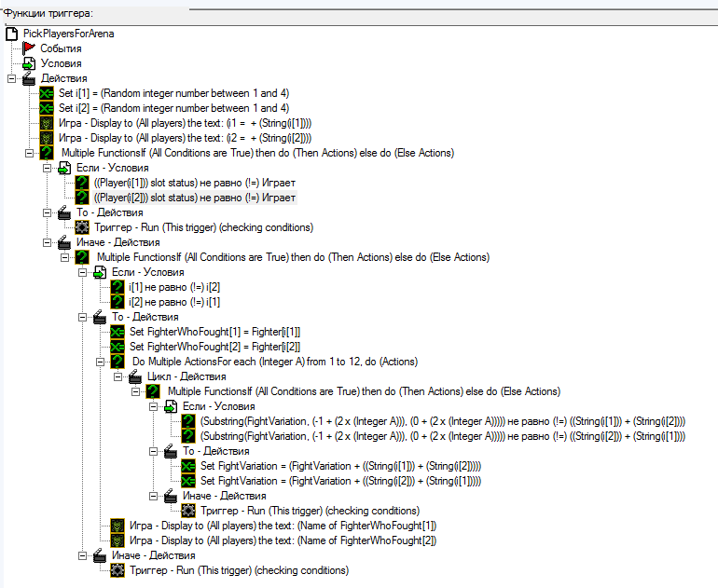Collapse the first Multiple Functions If block

(29, 154)
